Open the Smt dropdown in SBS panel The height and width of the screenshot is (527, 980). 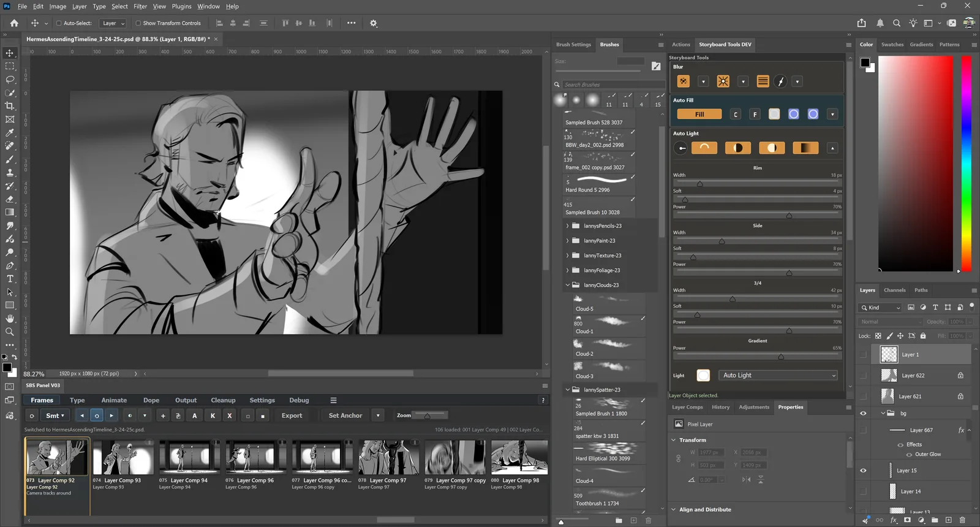(55, 415)
